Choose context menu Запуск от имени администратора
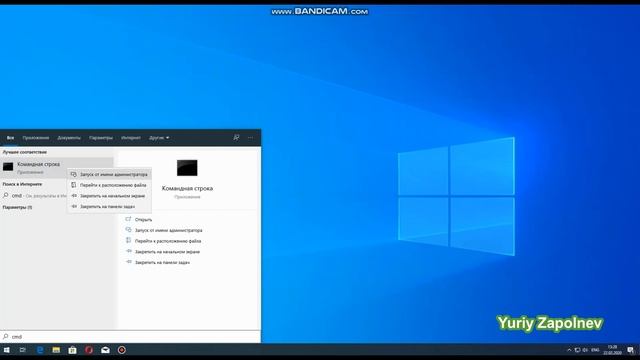The width and height of the screenshot is (640, 360). click(109, 174)
